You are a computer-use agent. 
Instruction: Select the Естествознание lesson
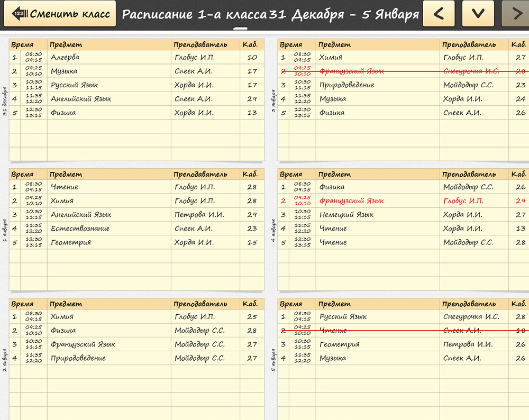(136, 229)
